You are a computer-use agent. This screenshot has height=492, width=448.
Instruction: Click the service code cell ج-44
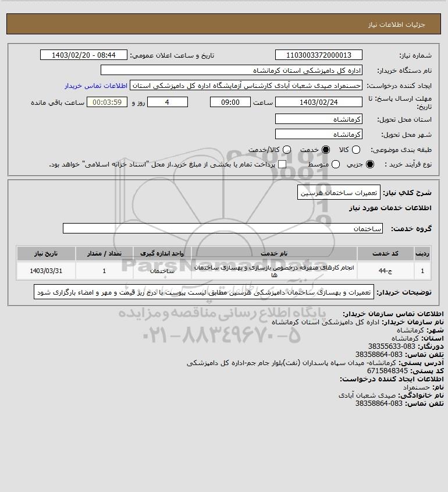[385, 271]
